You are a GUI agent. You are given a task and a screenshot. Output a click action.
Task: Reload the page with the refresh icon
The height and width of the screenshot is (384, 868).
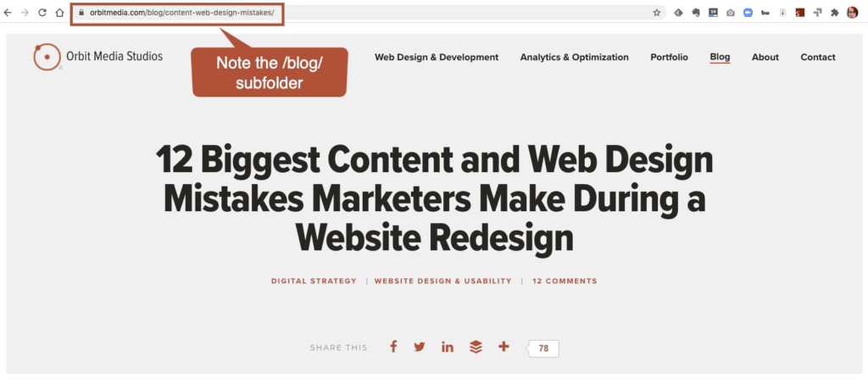point(42,13)
